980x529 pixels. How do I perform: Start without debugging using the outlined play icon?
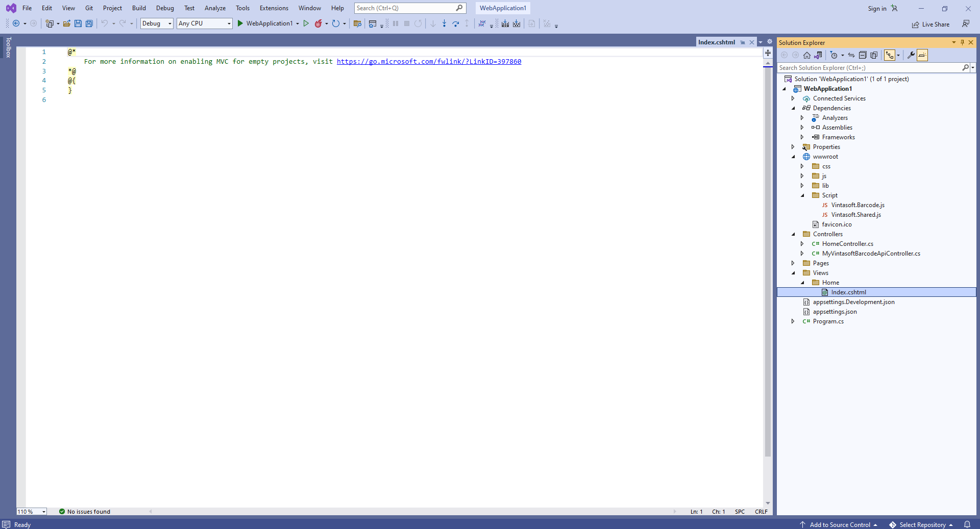[x=306, y=23]
